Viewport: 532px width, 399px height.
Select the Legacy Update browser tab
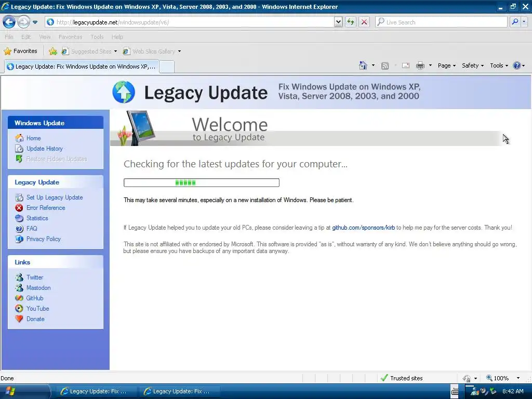[x=82, y=66]
